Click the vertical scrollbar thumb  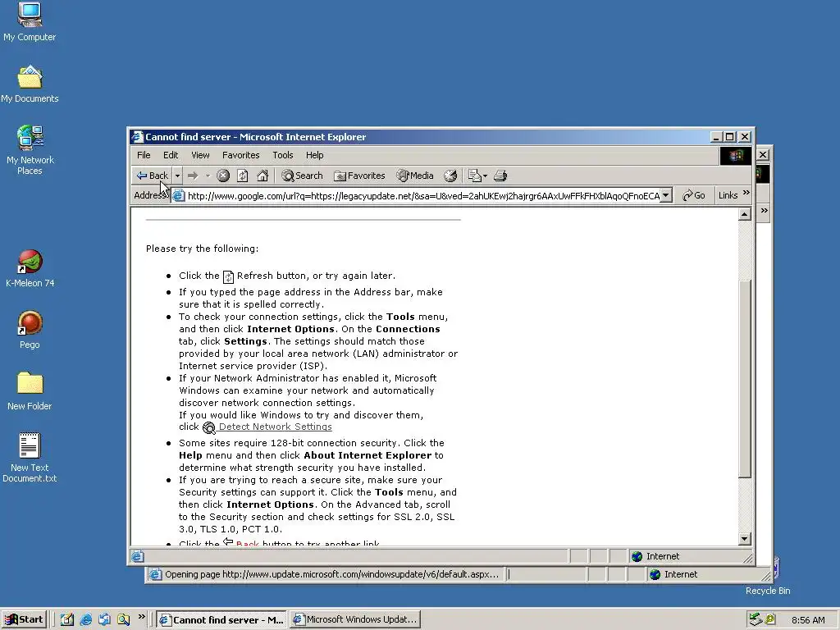(x=744, y=378)
